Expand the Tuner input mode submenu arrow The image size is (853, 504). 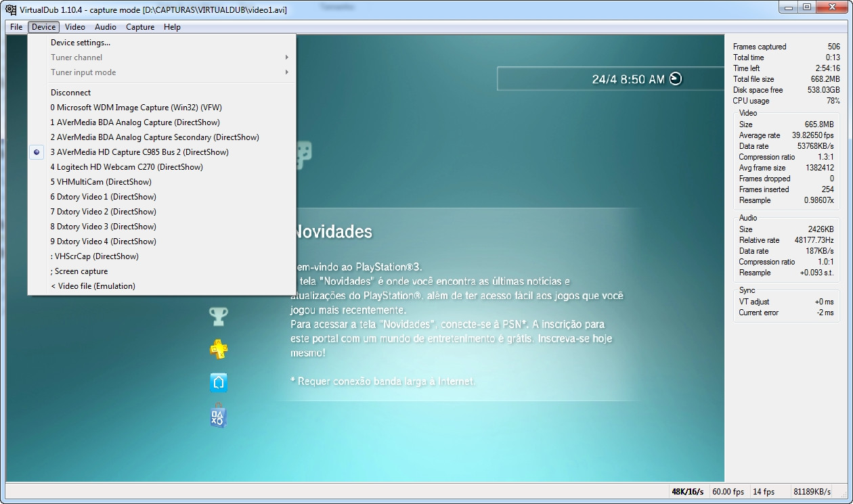pyautogui.click(x=287, y=72)
